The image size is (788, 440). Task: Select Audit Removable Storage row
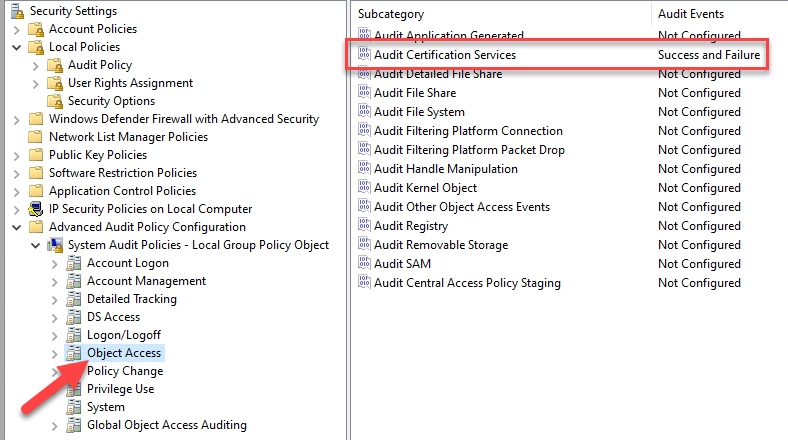pyautogui.click(x=441, y=245)
